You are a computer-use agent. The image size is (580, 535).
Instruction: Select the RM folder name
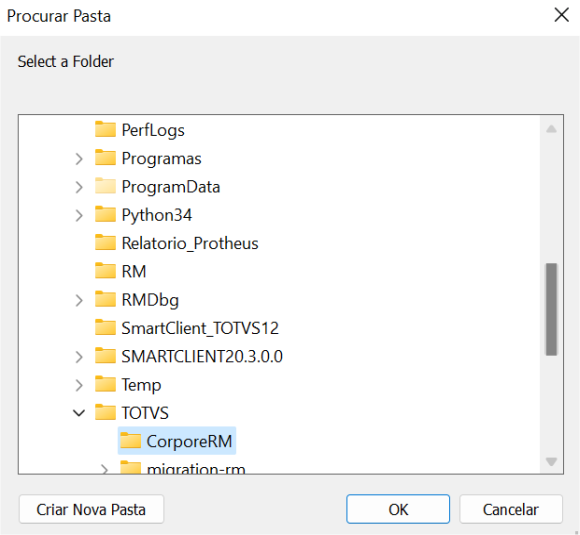pyautogui.click(x=134, y=272)
